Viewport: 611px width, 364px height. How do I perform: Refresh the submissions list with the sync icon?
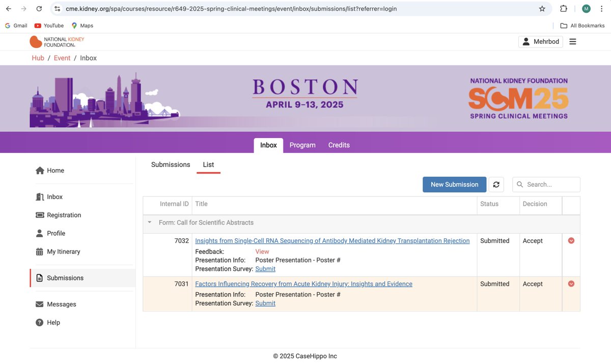(x=496, y=184)
